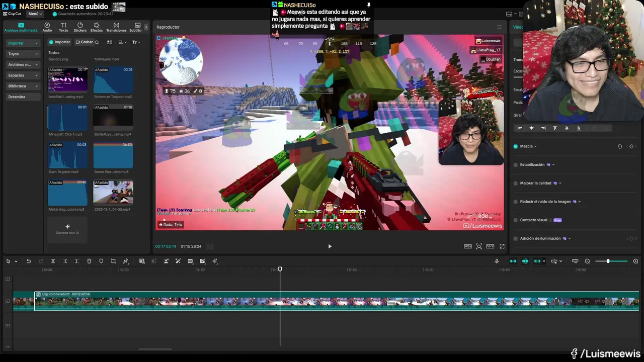Click the align top icon in properties
Viewport: 644px width, 362px height.
[555, 128]
